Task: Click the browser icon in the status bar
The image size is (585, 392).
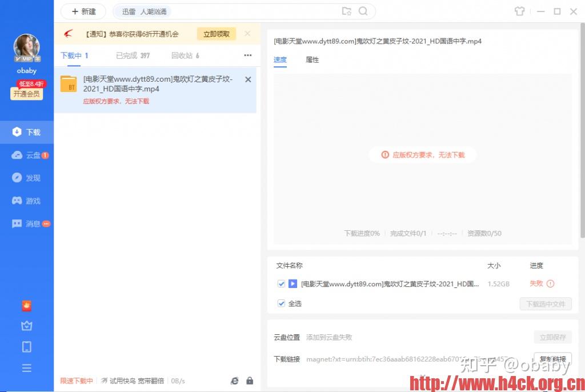Action: (x=234, y=380)
